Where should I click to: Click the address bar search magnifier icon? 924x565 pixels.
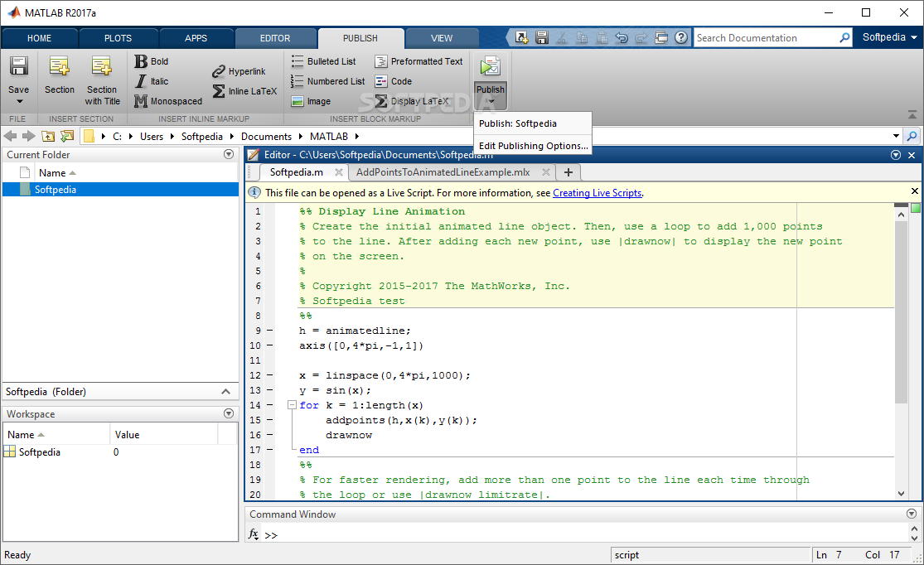(912, 136)
